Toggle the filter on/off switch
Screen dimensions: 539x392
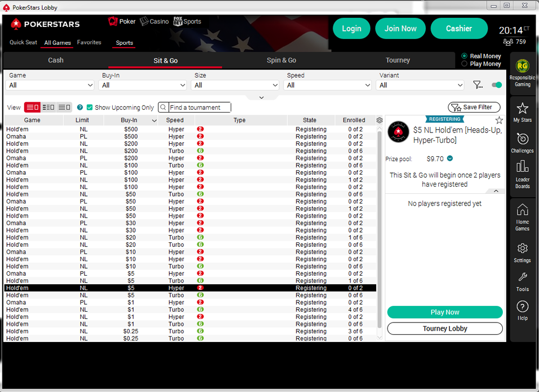pos(497,85)
